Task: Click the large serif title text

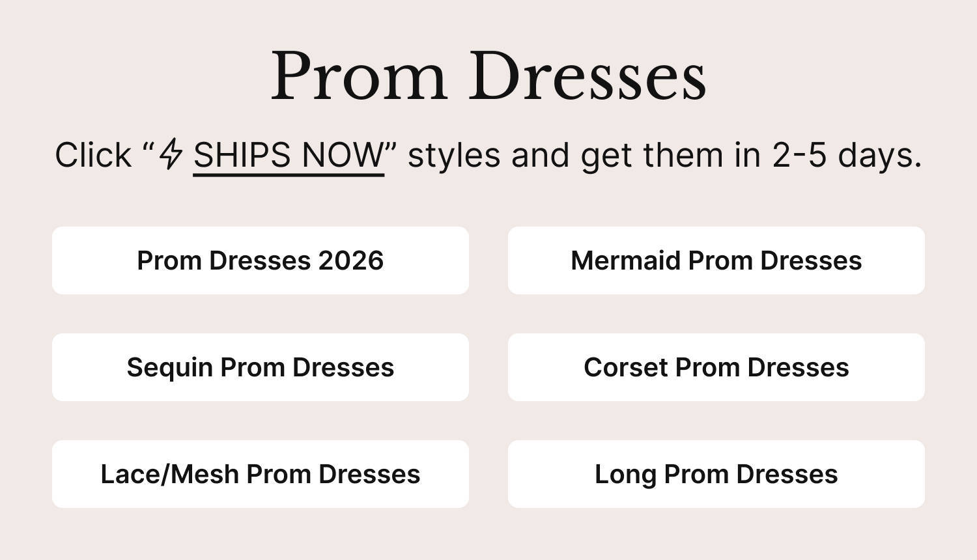Action: coord(488,77)
